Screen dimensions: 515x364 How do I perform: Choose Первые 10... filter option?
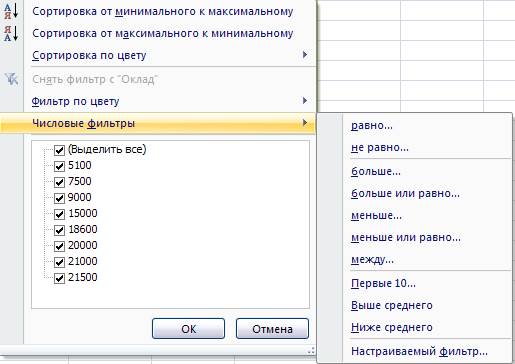(x=383, y=283)
